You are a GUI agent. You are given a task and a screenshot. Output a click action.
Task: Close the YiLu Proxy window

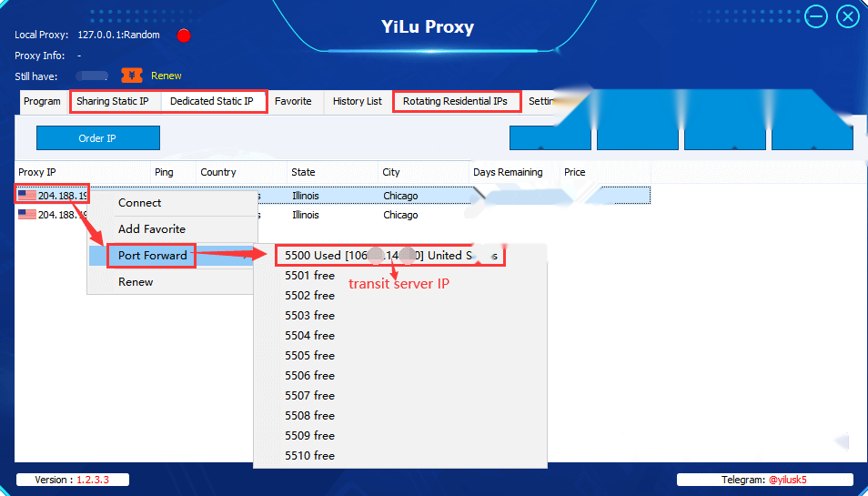[x=847, y=16]
